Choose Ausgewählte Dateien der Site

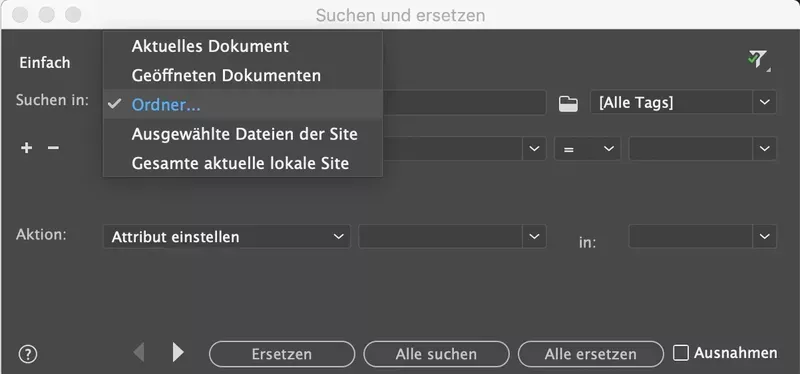(243, 134)
